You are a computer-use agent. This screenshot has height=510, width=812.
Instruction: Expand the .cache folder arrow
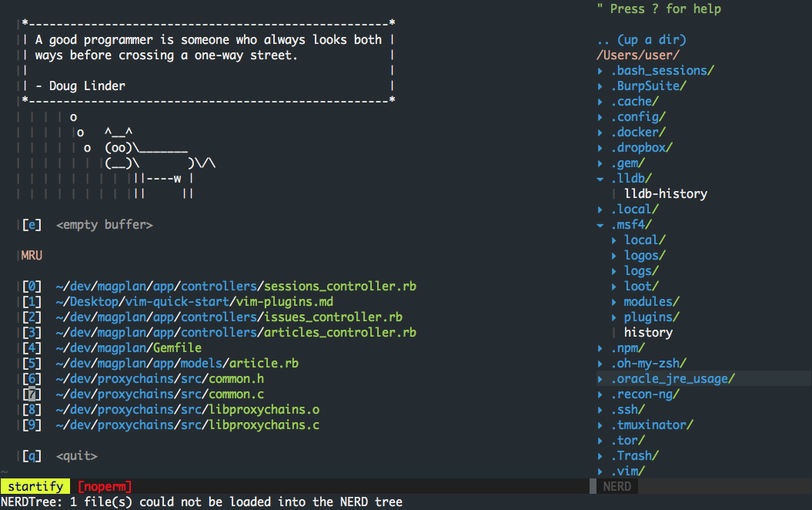click(x=600, y=102)
